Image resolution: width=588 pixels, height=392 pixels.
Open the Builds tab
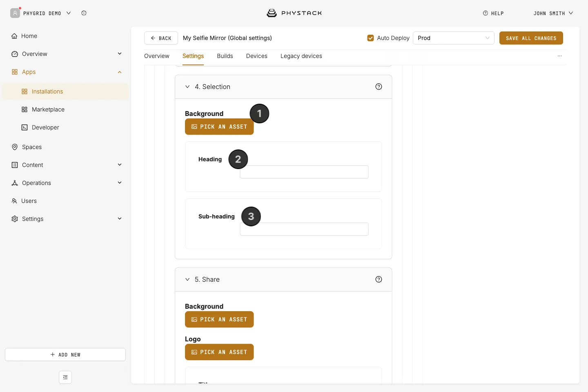click(x=225, y=56)
